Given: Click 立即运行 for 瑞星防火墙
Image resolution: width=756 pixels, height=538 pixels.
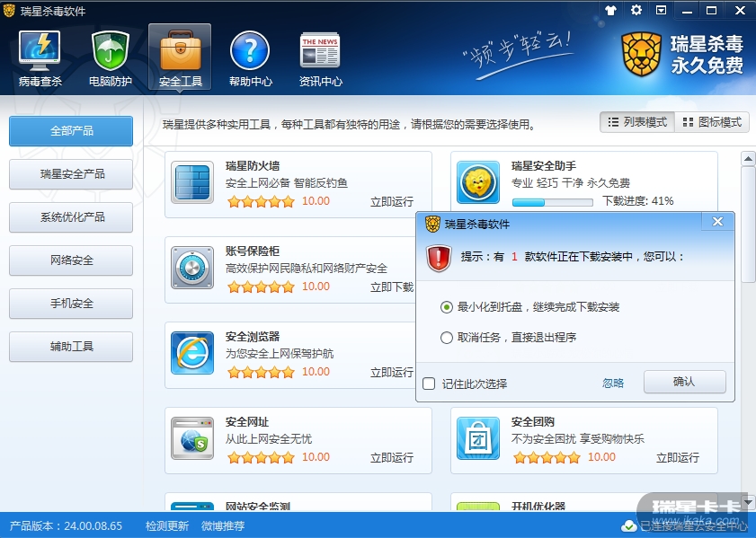Looking at the screenshot, I should click(x=392, y=201).
